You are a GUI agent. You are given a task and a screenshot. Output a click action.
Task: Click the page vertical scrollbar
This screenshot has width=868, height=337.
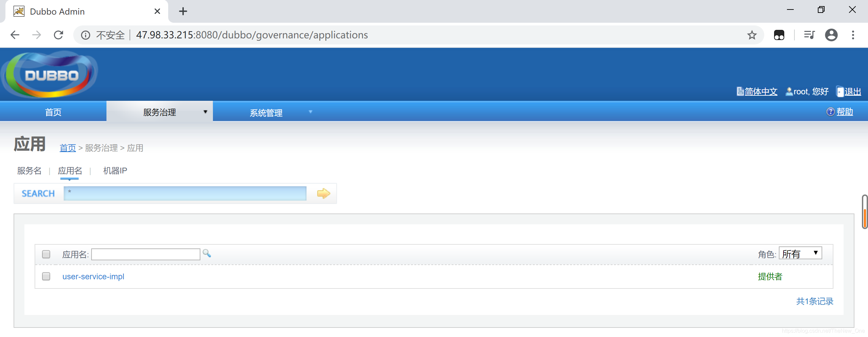click(x=865, y=212)
